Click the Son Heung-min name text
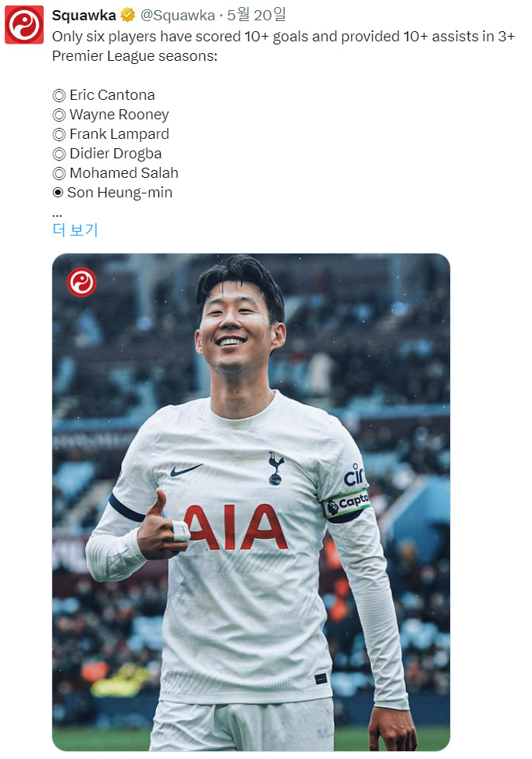Viewport: 532px width, 759px height. tap(119, 193)
